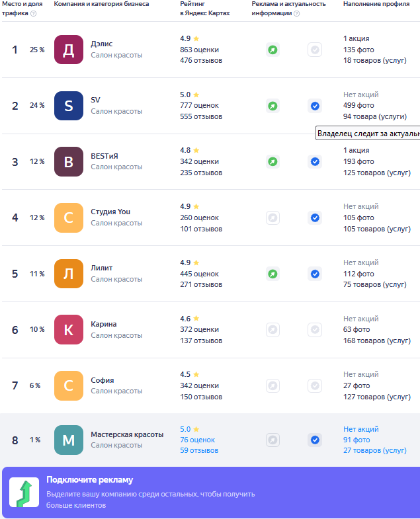
Task: Click the green advertising icon in SV row
Action: click(x=273, y=106)
